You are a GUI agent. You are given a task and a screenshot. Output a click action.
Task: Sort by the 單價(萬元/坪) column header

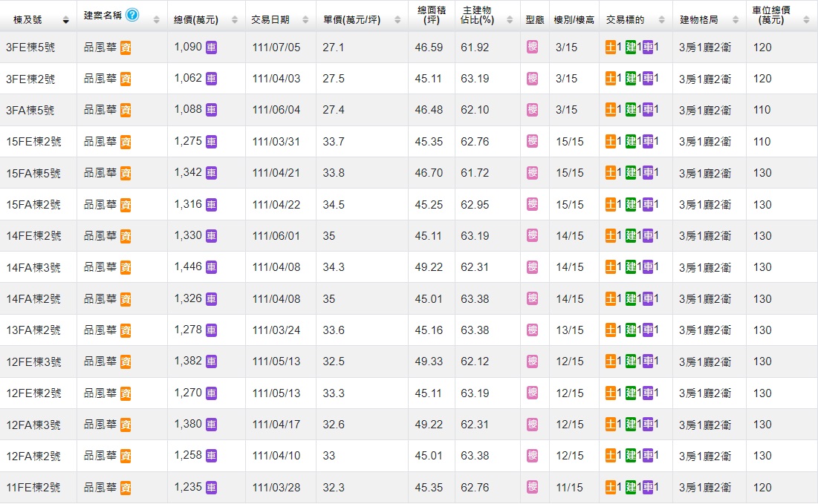pos(351,20)
